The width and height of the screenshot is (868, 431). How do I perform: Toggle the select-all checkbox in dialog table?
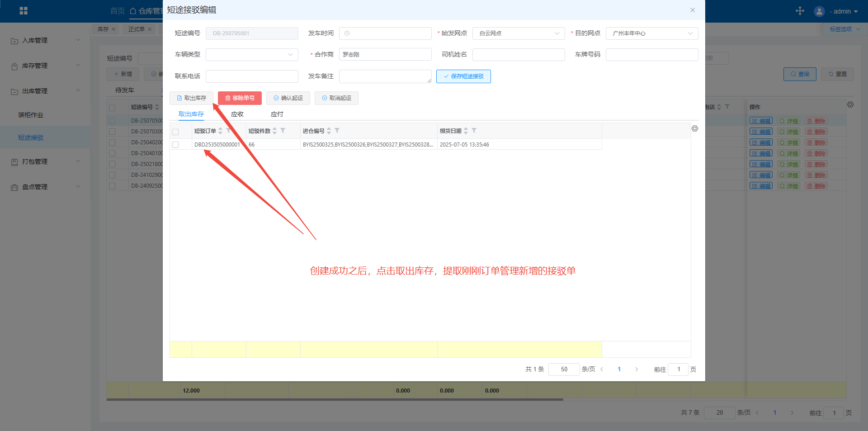(x=175, y=132)
